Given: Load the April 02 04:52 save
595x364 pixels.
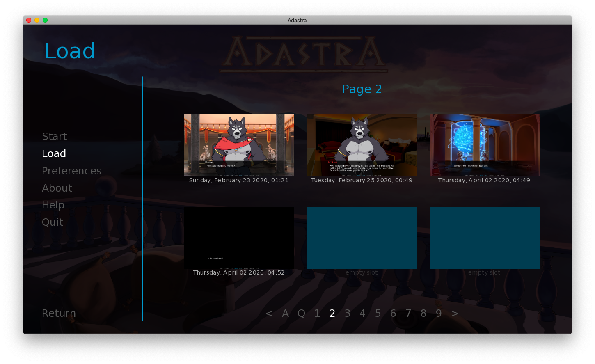Looking at the screenshot, I should (239, 238).
